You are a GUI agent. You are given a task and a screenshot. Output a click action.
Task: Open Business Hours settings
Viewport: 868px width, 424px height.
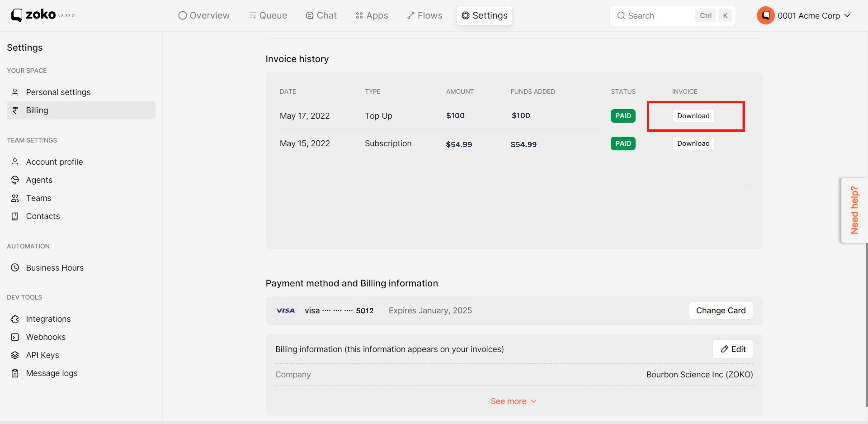81,268
